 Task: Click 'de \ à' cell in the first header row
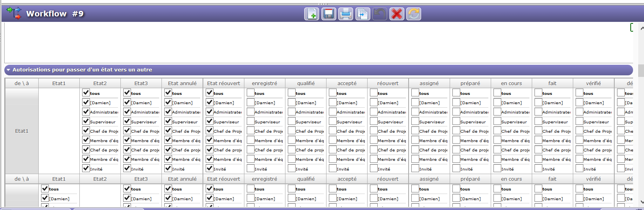pos(22,83)
